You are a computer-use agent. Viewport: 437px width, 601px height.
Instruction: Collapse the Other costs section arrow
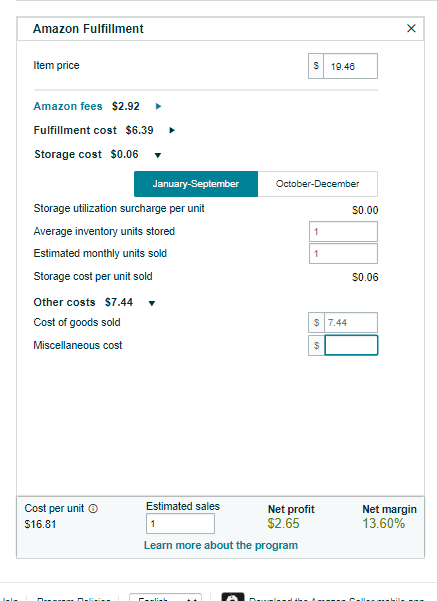[x=152, y=303]
